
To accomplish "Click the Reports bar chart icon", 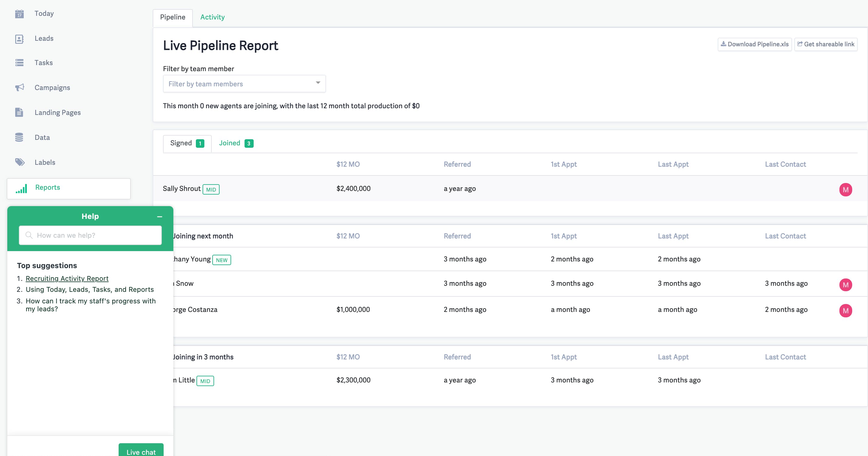I will (21, 188).
